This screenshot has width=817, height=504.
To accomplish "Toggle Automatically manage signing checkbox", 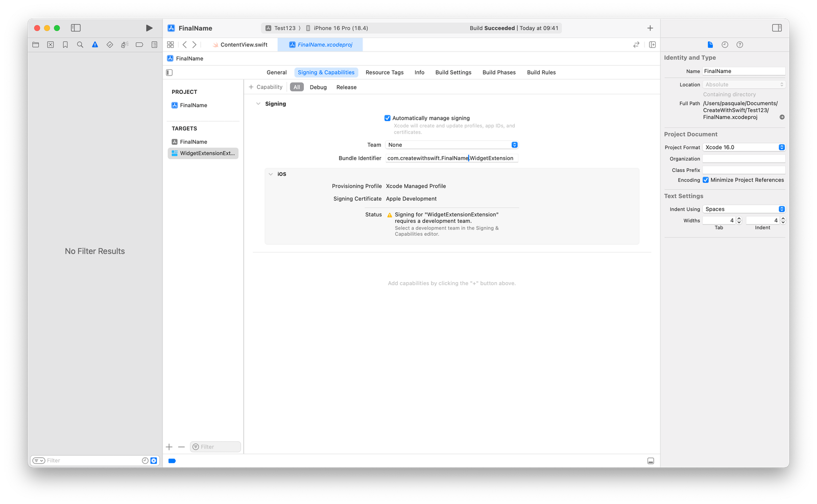I will tap(388, 118).
